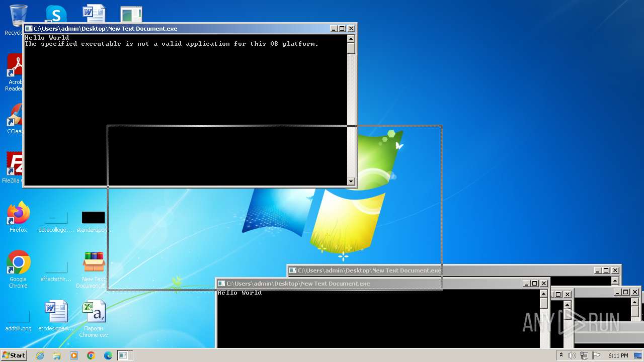Open Windows Explorer from the taskbar
The width and height of the screenshot is (644, 362).
click(57, 355)
